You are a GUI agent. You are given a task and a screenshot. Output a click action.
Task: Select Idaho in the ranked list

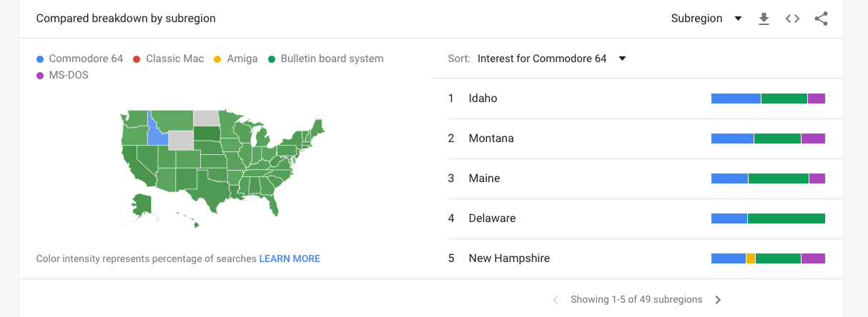click(x=483, y=99)
